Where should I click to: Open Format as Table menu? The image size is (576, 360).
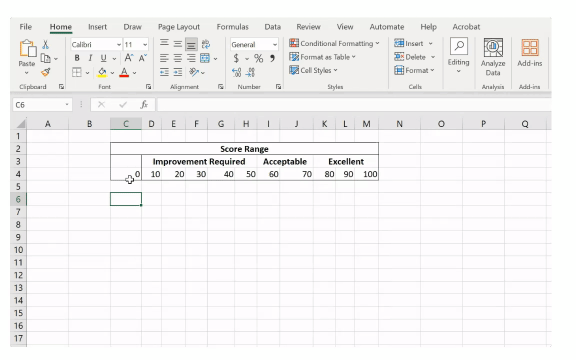322,57
